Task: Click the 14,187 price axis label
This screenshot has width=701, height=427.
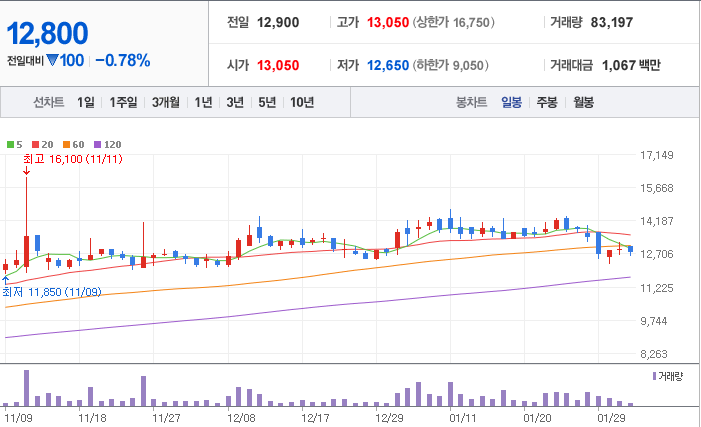Action: coord(657,221)
